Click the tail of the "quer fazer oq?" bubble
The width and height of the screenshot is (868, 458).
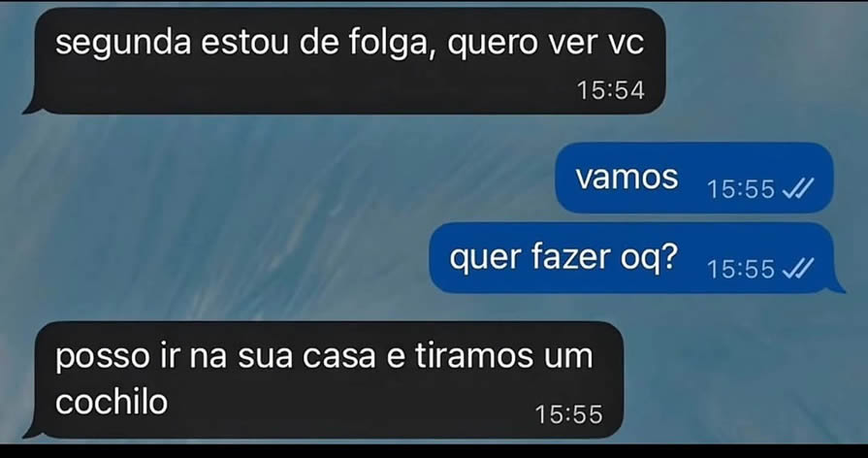pos(836,285)
